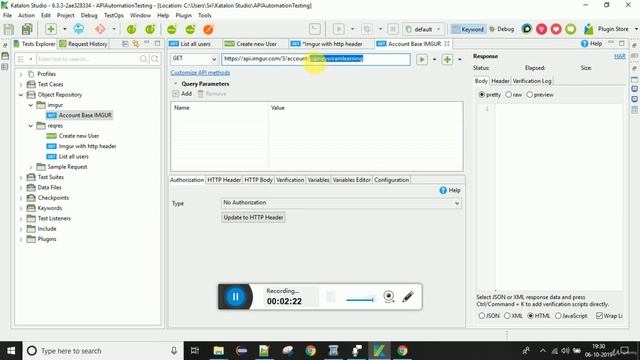Collapse the Object Repository tree node
640x360 pixels.
click(21, 95)
